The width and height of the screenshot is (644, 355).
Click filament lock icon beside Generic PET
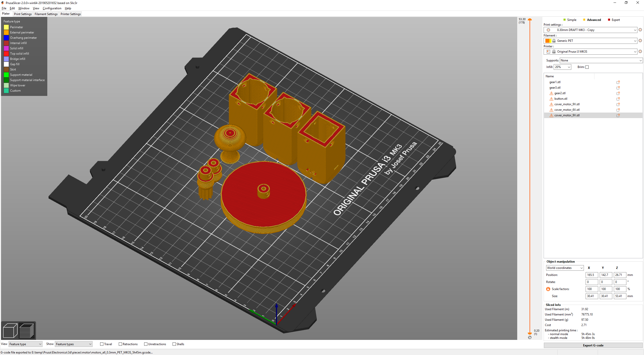554,41
